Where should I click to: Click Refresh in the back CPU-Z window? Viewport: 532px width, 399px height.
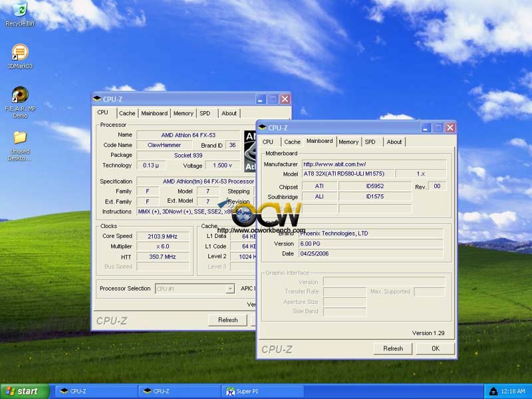tap(227, 320)
